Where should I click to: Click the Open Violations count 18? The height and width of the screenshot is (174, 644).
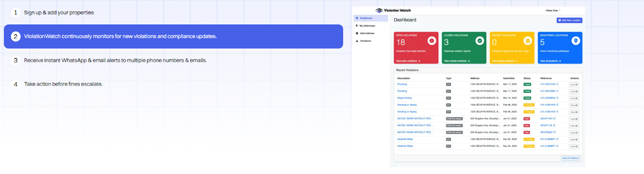click(x=401, y=42)
